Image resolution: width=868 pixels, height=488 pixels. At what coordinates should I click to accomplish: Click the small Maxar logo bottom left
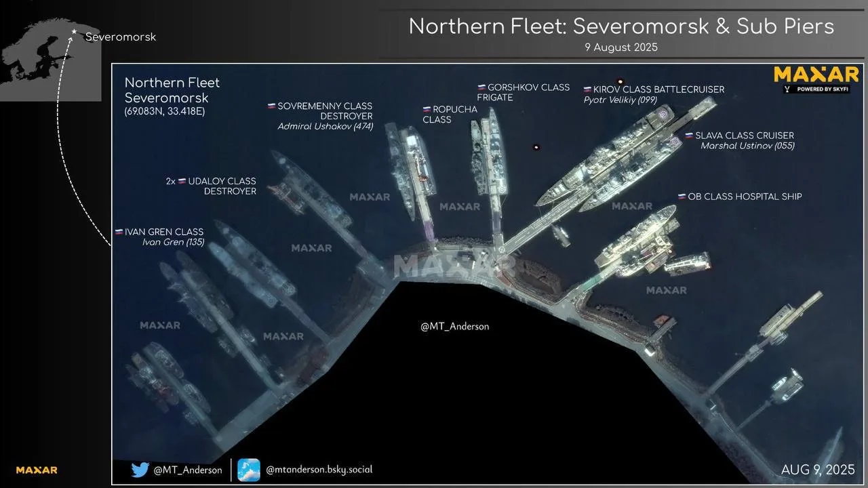point(37,470)
